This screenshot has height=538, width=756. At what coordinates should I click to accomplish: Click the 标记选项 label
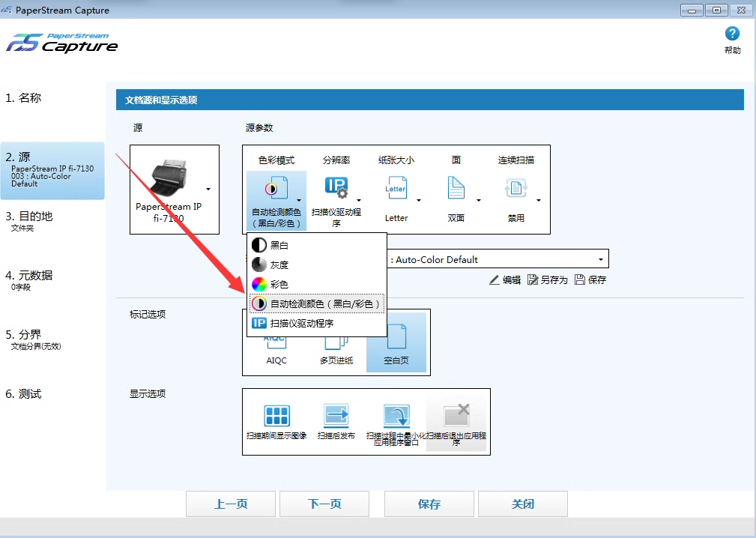tap(148, 314)
